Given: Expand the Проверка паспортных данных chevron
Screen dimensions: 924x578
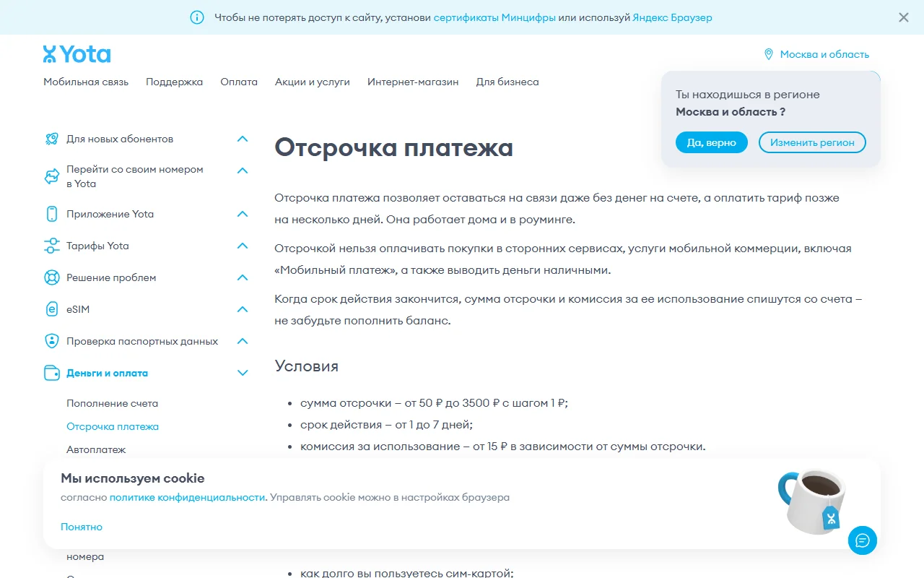Looking at the screenshot, I should [243, 341].
